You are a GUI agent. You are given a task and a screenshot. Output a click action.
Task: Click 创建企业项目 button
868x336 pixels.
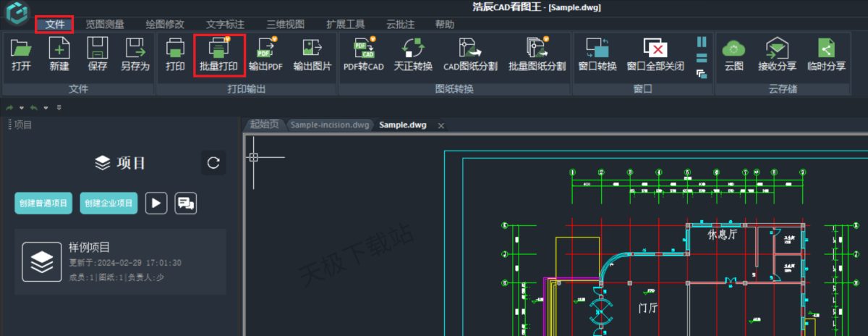click(109, 203)
